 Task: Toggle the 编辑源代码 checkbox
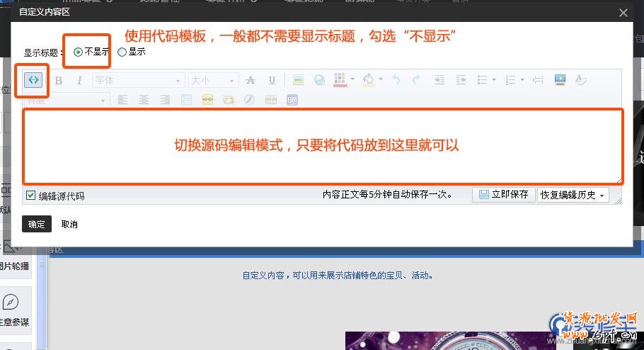coord(31,196)
